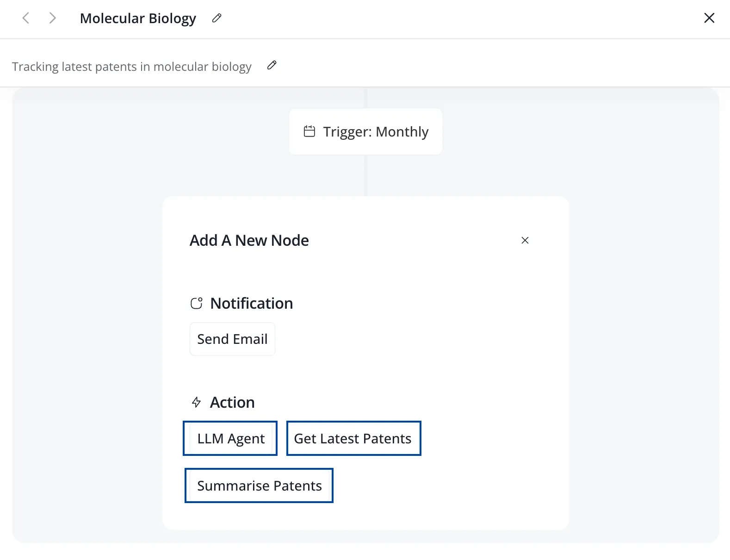Click the Action lightning bolt icon
The width and height of the screenshot is (730, 560).
coord(197,402)
